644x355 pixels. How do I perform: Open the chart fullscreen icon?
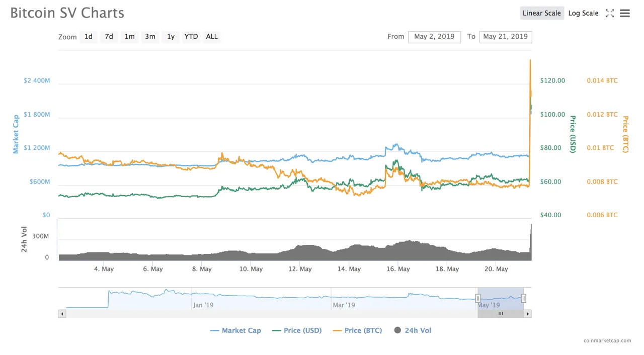click(609, 14)
